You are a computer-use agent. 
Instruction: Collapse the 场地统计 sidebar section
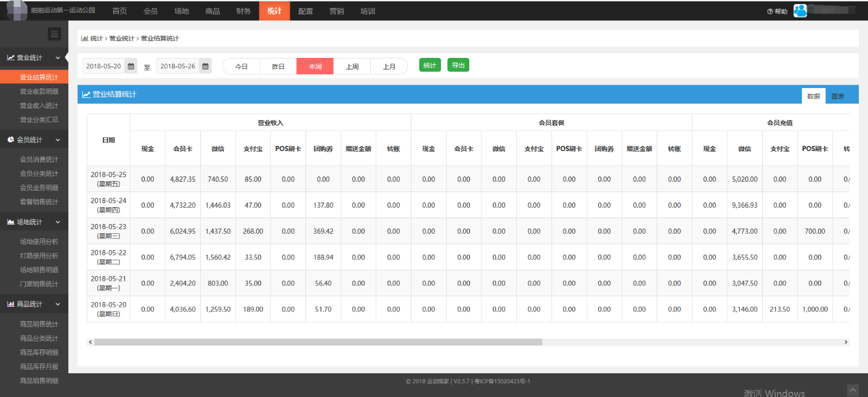click(x=57, y=222)
